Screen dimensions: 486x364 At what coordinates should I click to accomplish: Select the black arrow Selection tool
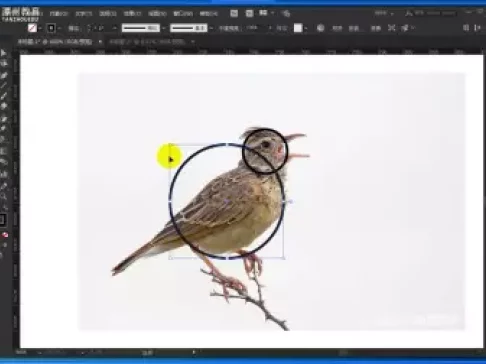3,53
